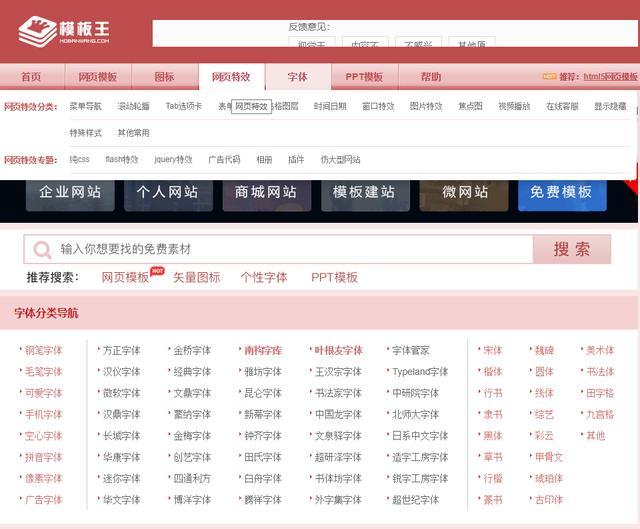Click the magnifier icon in search box
The height and width of the screenshot is (529, 640).
[x=42, y=249]
